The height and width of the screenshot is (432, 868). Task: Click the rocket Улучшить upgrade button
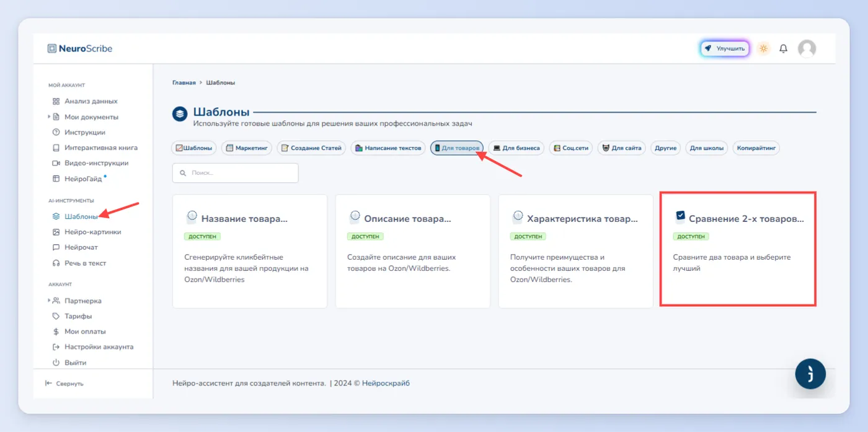pyautogui.click(x=725, y=48)
